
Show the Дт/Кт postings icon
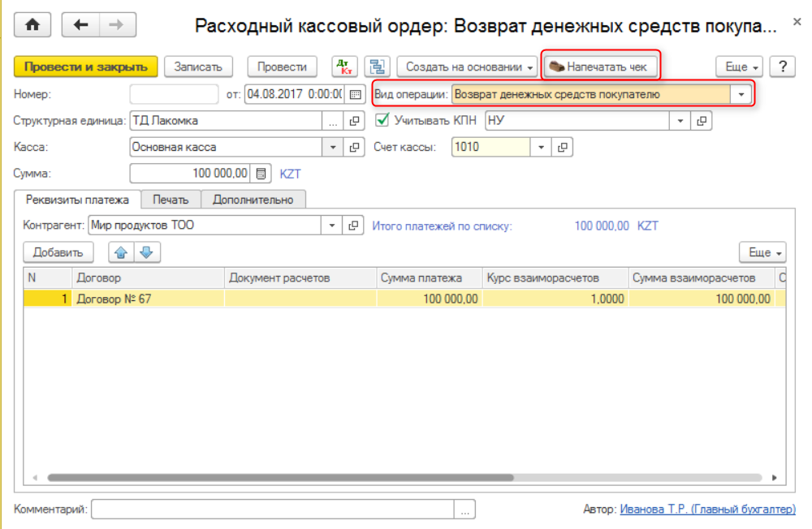345,67
